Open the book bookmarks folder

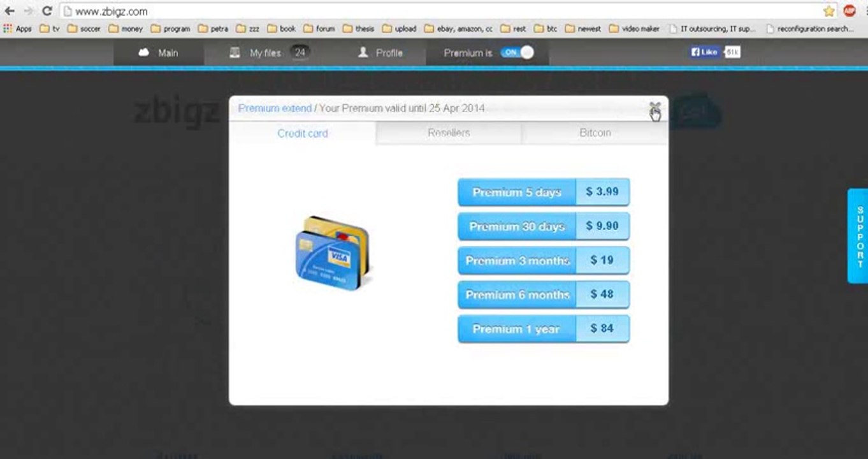tap(282, 29)
